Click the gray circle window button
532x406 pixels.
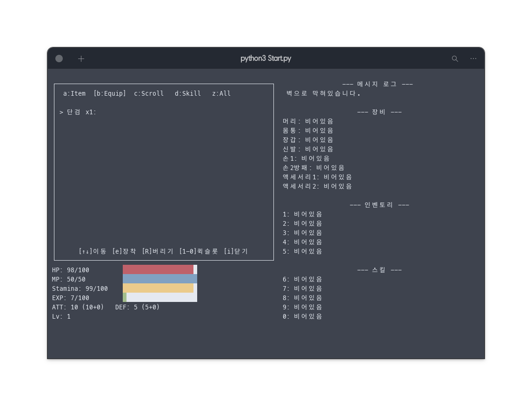59,59
